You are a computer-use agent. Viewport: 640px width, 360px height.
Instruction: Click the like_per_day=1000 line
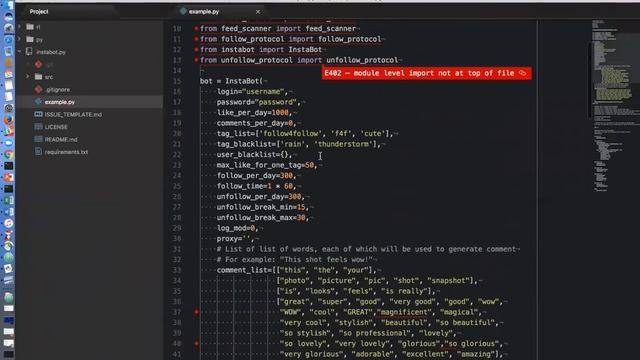click(x=255, y=113)
